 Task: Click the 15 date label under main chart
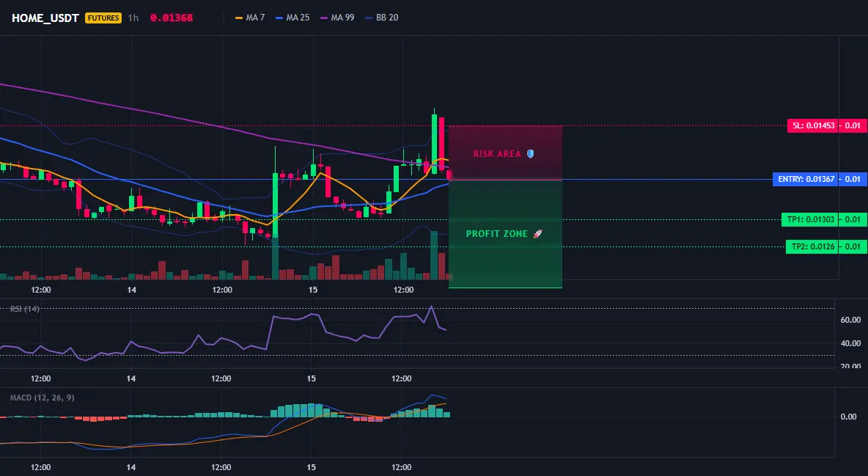click(x=313, y=290)
